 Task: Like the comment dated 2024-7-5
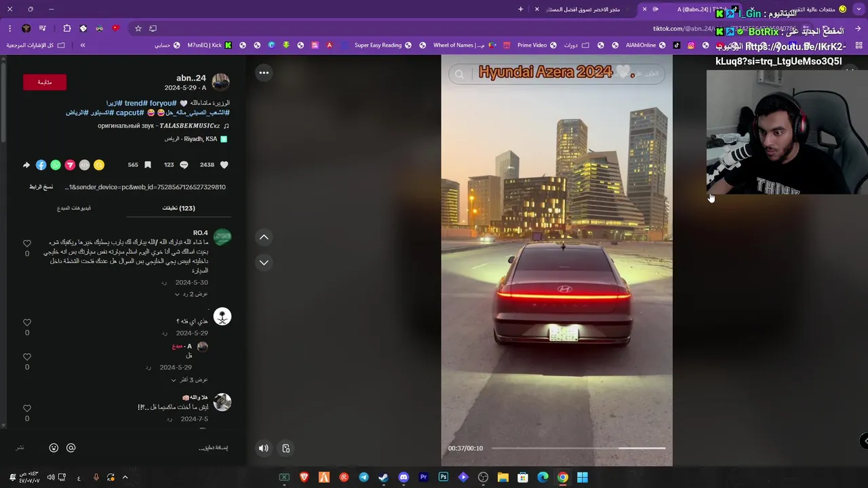click(x=27, y=408)
